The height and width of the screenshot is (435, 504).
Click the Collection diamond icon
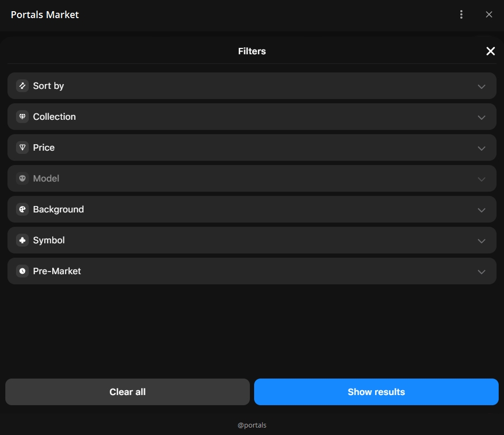[x=22, y=117]
